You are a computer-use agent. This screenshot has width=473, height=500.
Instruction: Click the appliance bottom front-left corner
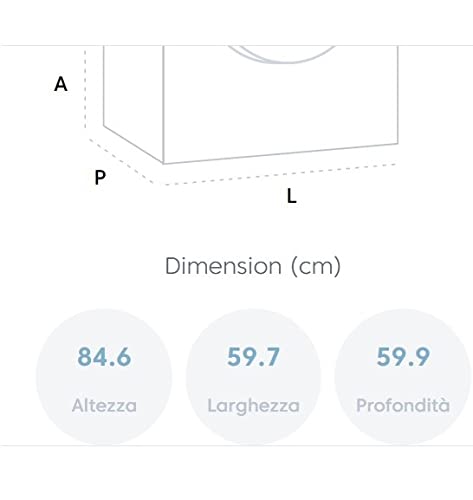163,163
